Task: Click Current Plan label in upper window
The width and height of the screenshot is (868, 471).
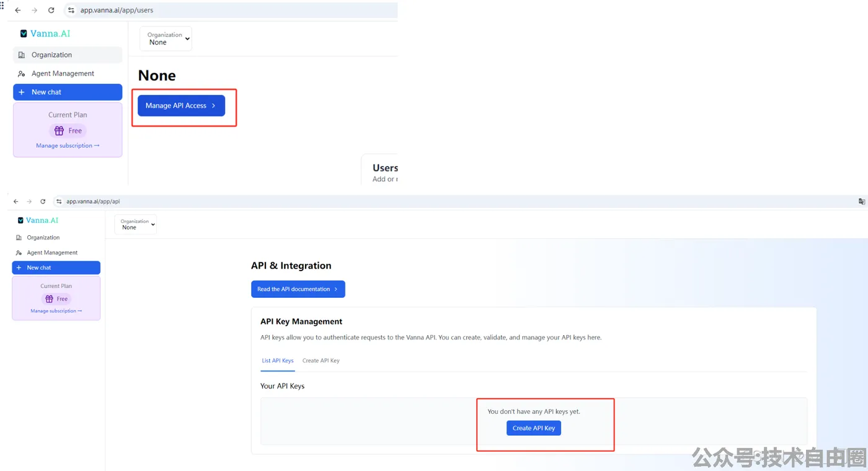Action: click(68, 115)
